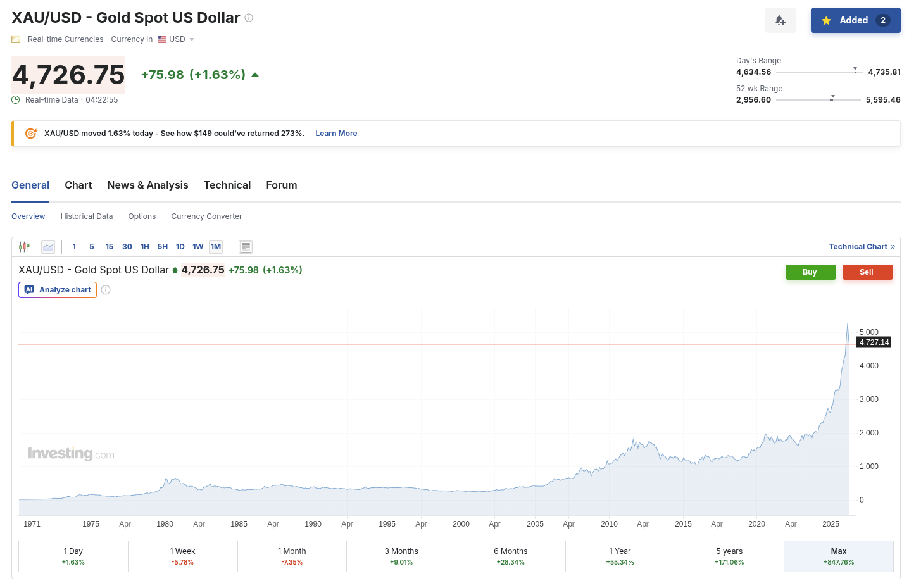Image resolution: width=909 pixels, height=588 pixels.
Task: Go to the Historical Data sub-tab
Action: (x=87, y=216)
